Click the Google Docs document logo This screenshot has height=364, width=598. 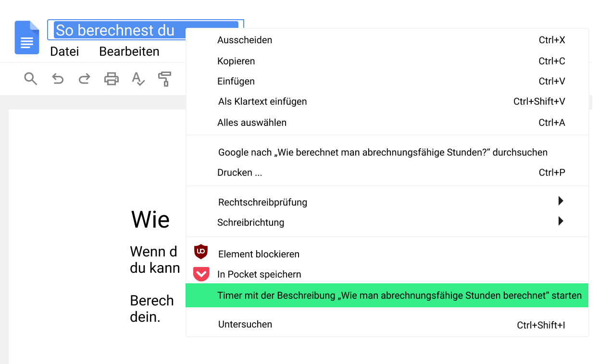pos(27,38)
